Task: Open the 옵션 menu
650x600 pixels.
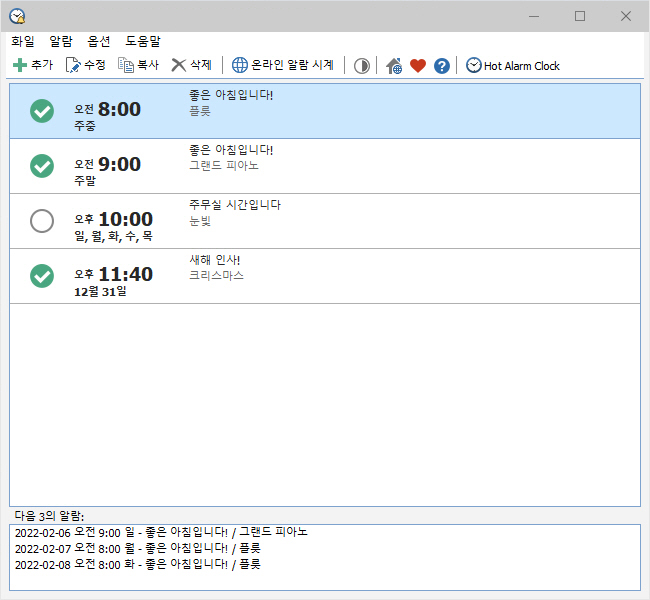Action: (x=99, y=41)
